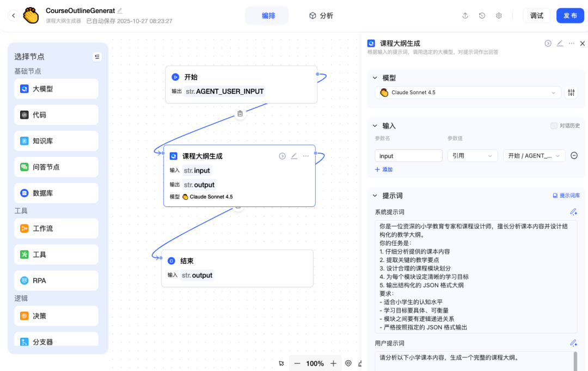The width and height of the screenshot is (588, 371).
Task: Click str.output tag in 课程大纲生成 node
Action: [199, 185]
